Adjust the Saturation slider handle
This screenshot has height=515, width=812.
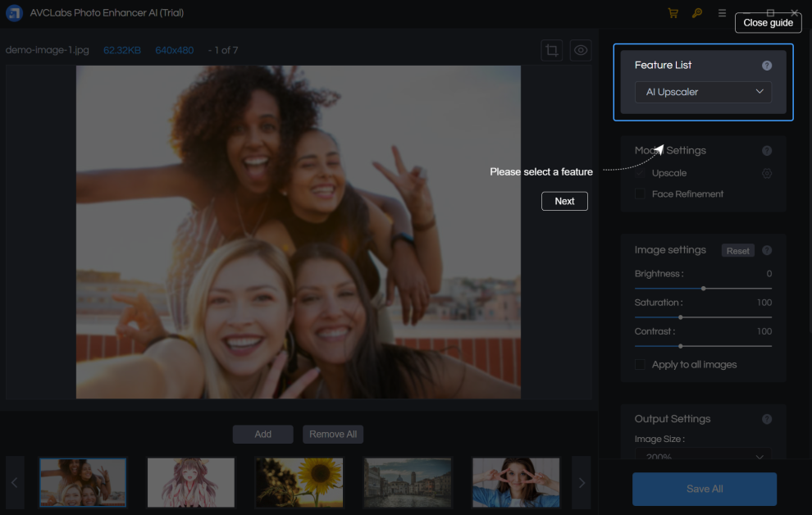[x=681, y=317]
